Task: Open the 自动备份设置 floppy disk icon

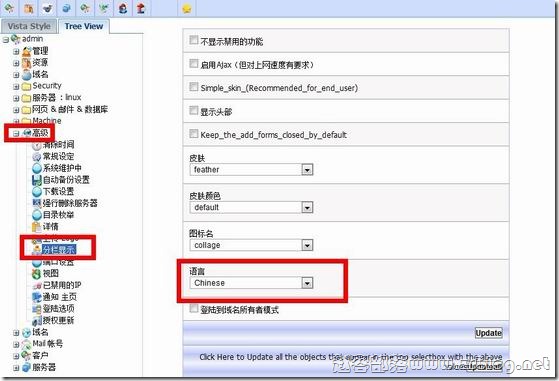Action: pos(37,180)
